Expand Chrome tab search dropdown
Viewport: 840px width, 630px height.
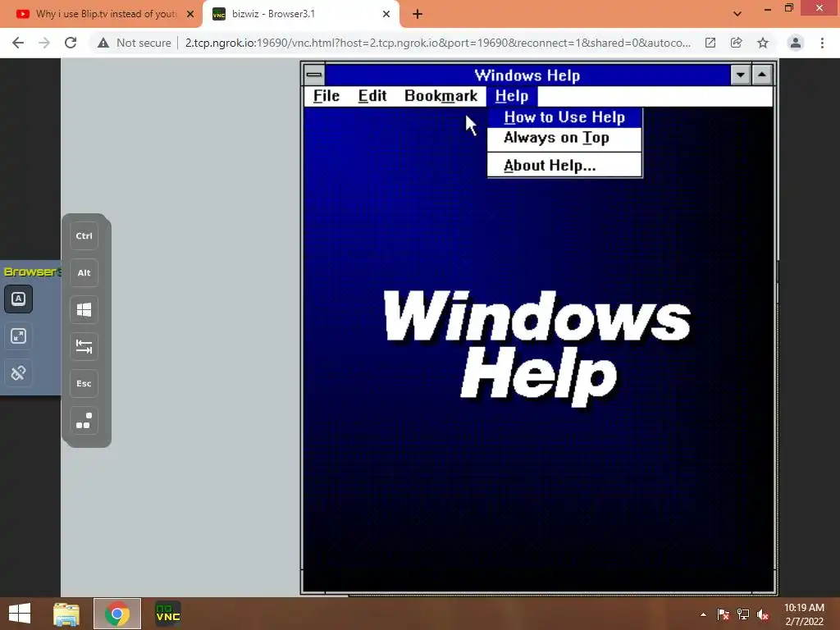tap(737, 14)
